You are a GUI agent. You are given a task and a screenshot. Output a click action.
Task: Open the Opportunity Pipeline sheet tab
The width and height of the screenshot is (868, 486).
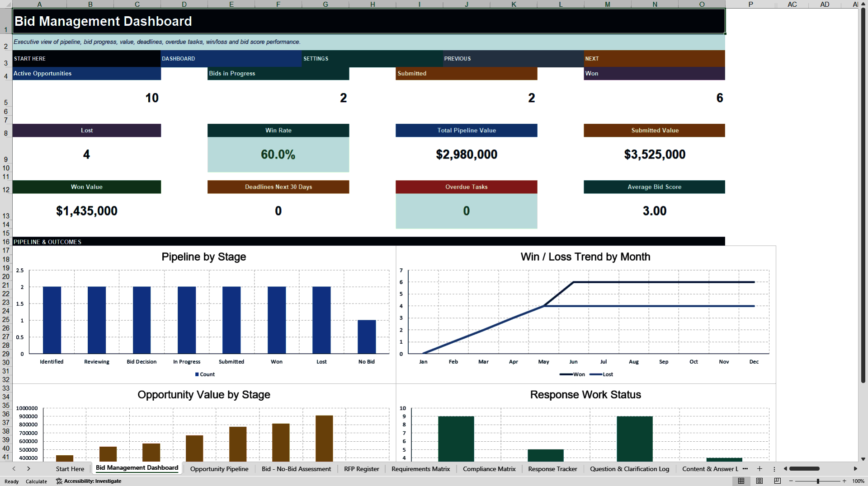(219, 469)
